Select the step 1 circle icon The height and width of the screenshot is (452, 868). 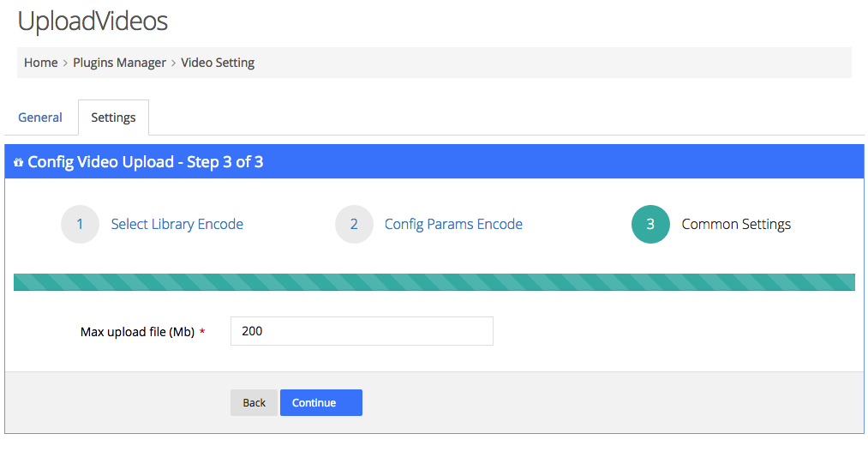point(80,225)
